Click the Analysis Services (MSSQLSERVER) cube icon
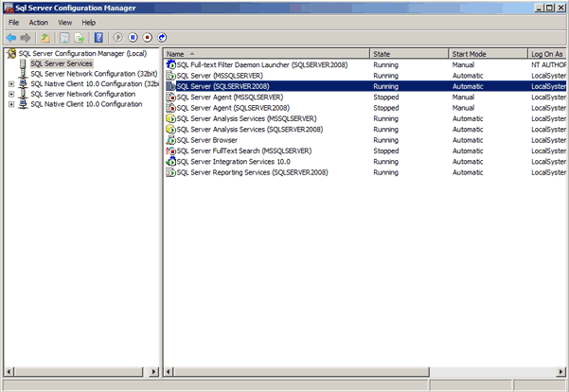The width and height of the screenshot is (569, 392). point(171,118)
